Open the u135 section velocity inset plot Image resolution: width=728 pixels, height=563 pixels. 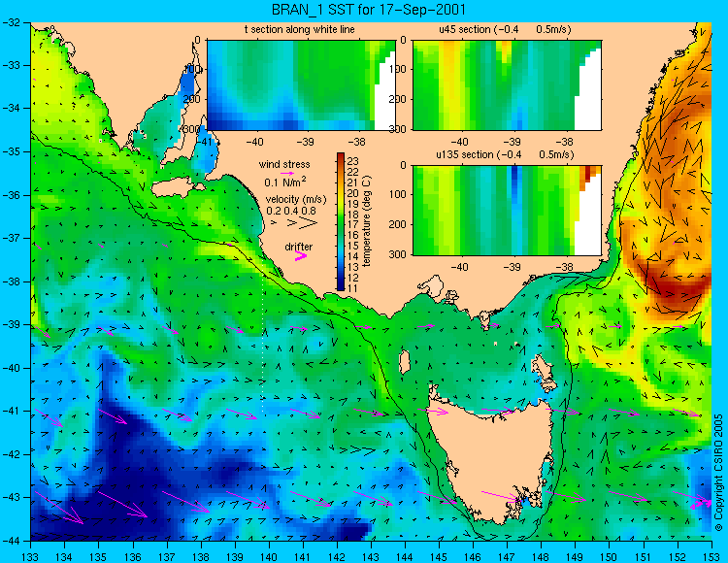[x=507, y=211]
